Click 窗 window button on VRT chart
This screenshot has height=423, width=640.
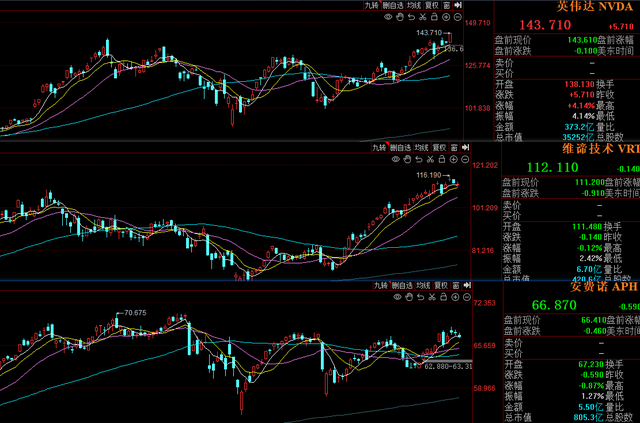click(454, 147)
